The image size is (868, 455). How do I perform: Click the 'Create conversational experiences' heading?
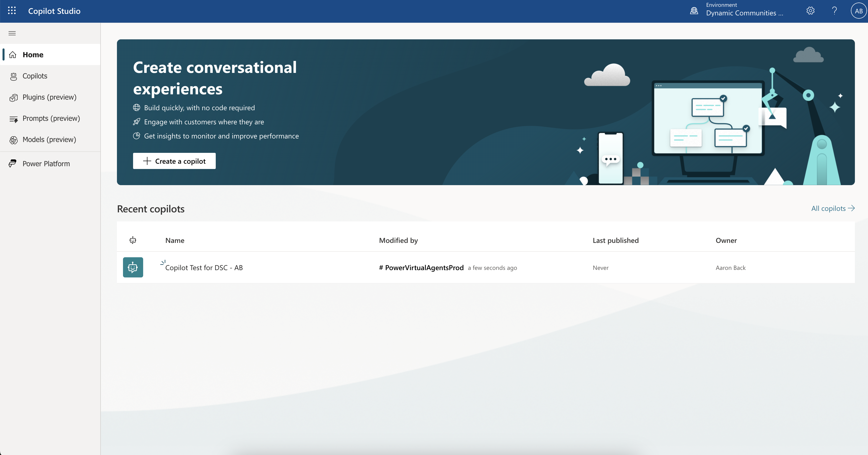click(215, 78)
